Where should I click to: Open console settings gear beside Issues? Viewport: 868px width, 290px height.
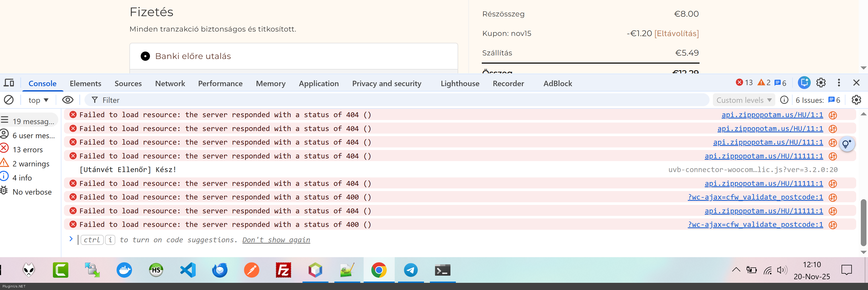(856, 100)
